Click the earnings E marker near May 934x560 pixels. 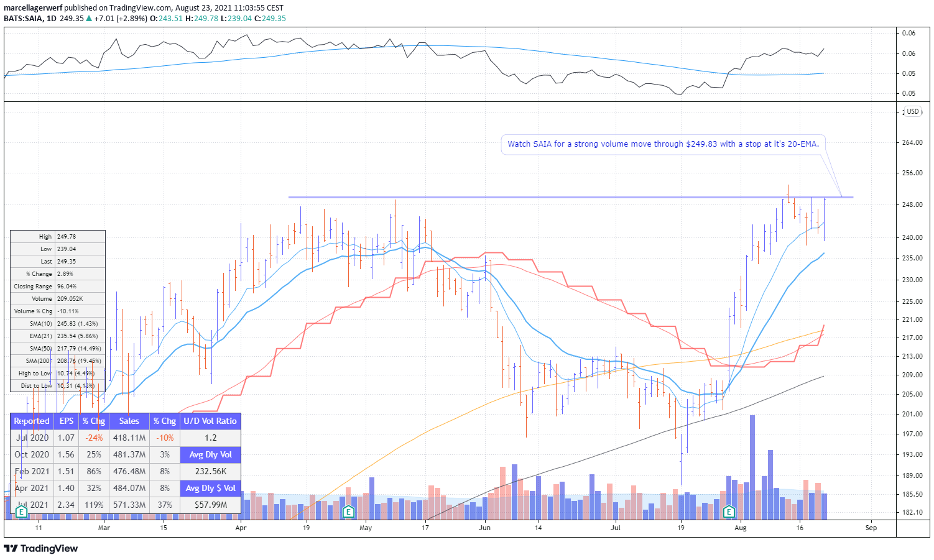(348, 512)
